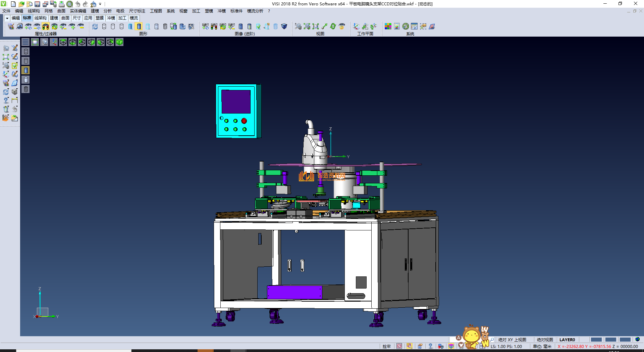
Task: Click the Print icon in quick access bar
Action: (61, 4)
